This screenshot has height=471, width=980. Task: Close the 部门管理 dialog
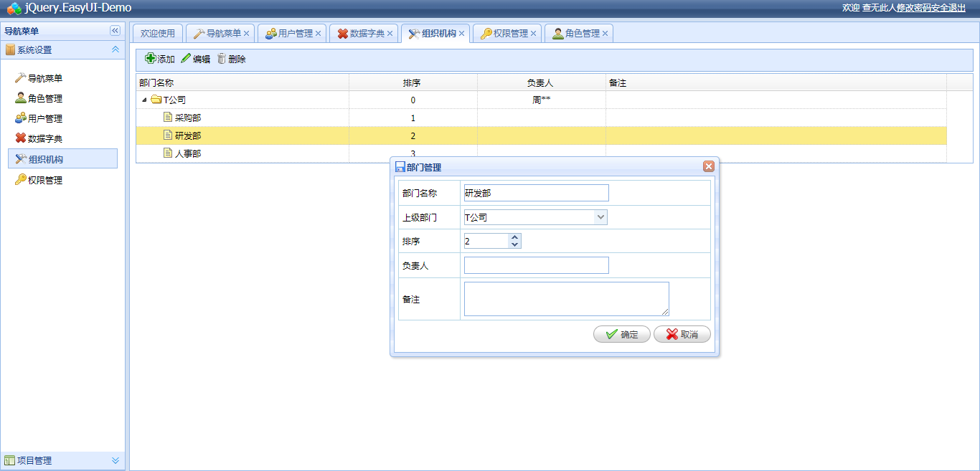[709, 166]
